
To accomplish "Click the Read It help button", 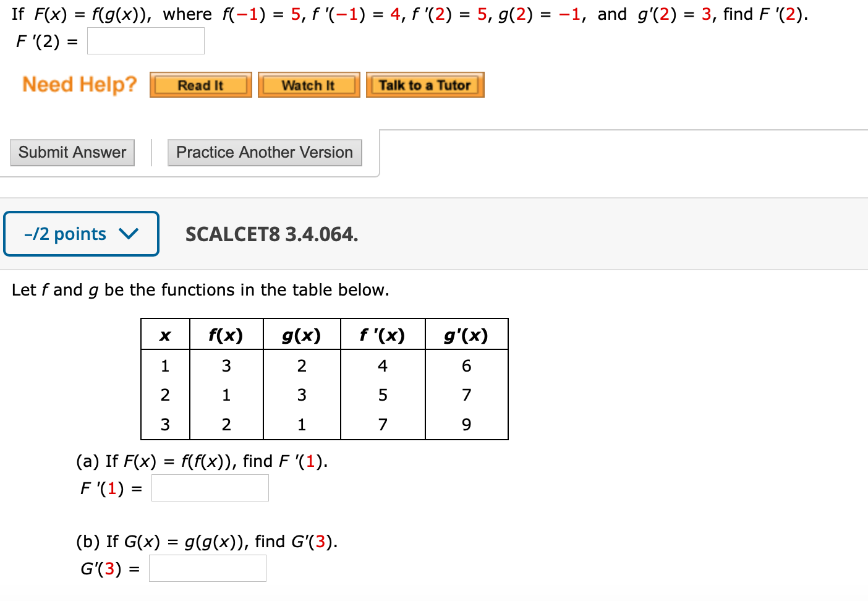I will [x=200, y=85].
